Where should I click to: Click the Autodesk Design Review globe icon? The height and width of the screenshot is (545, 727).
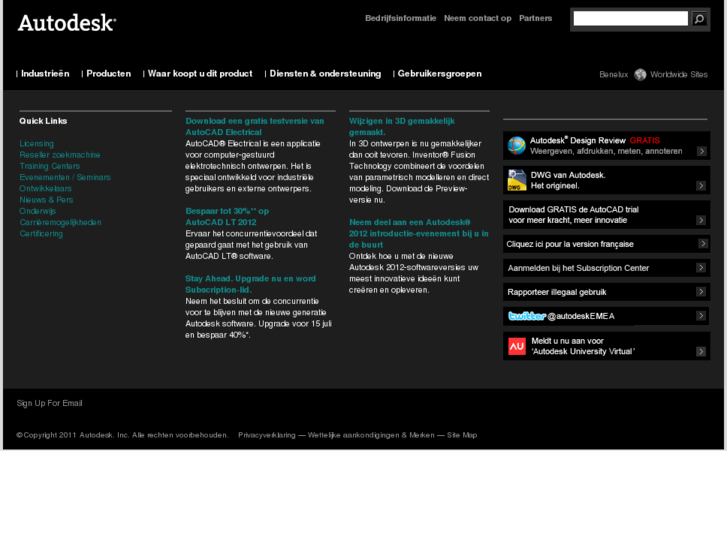point(517,145)
